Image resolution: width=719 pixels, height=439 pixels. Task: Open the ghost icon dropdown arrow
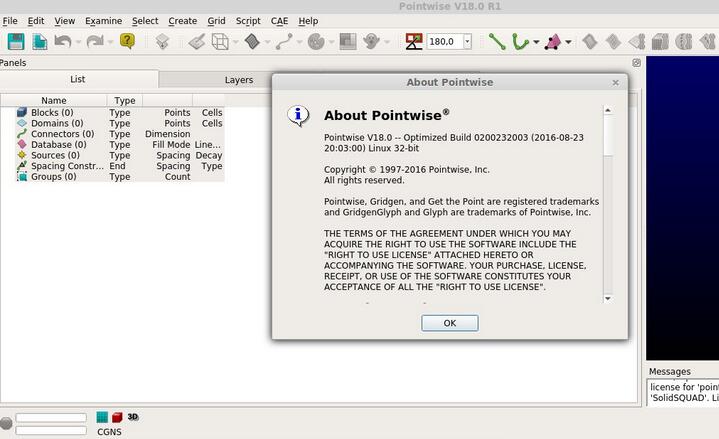387,42
